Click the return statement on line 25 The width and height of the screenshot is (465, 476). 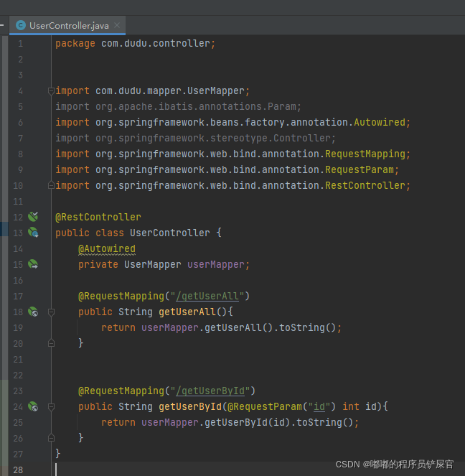point(230,422)
